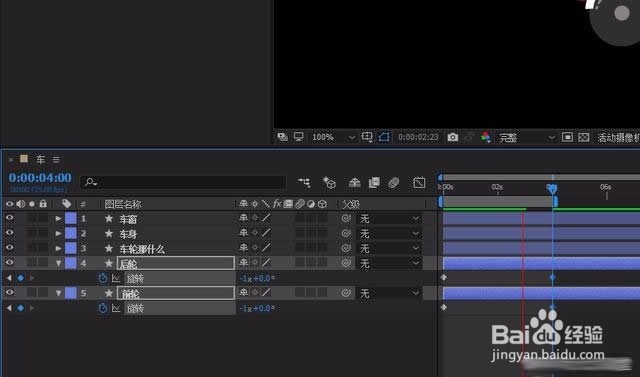This screenshot has width=640, height=377.
Task: Click the label color swatch of 车窗
Action: click(x=71, y=218)
